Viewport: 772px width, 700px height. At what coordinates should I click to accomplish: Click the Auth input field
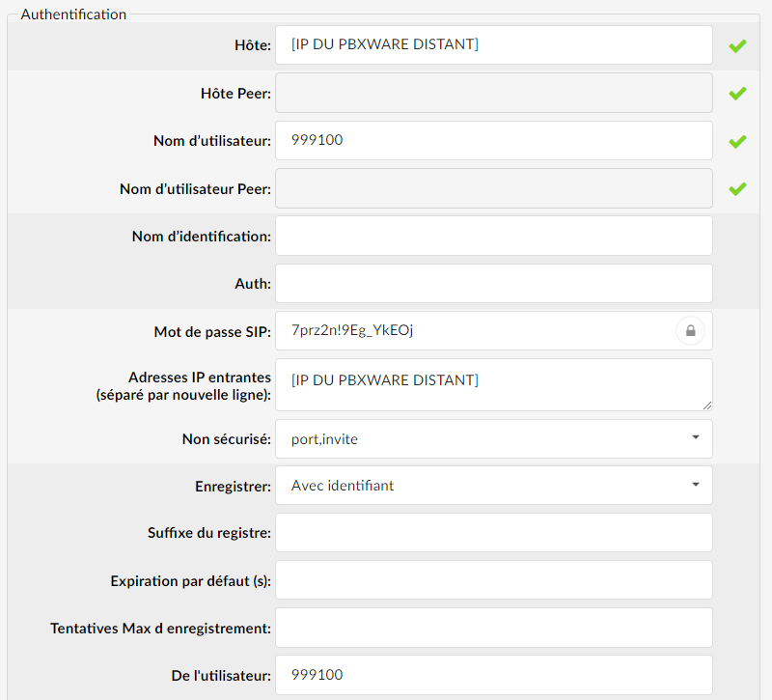pos(494,283)
